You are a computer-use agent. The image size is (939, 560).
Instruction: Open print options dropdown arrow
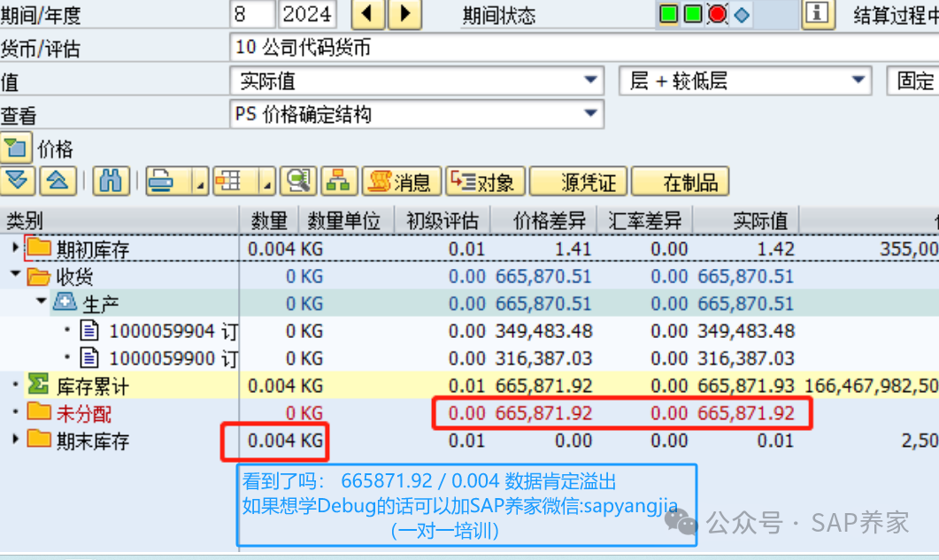[x=201, y=182]
